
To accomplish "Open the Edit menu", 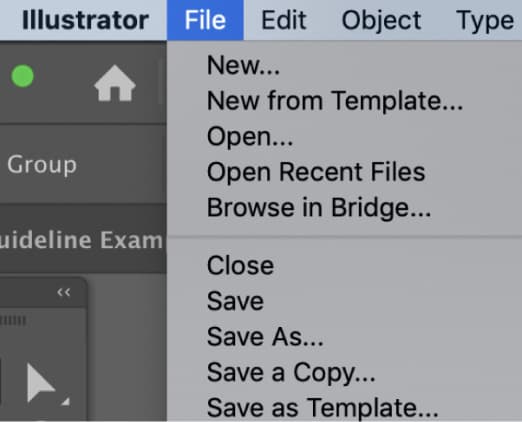I will [x=284, y=20].
